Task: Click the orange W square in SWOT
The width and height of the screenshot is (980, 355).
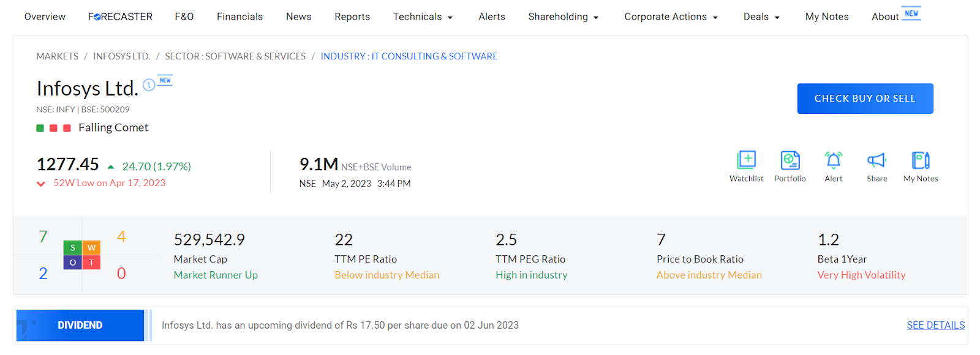Action: click(91, 247)
